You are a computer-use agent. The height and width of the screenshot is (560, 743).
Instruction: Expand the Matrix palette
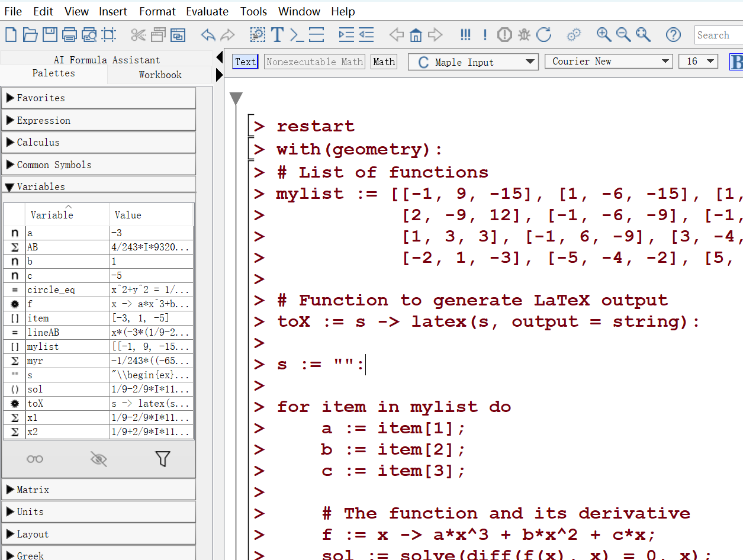point(99,490)
